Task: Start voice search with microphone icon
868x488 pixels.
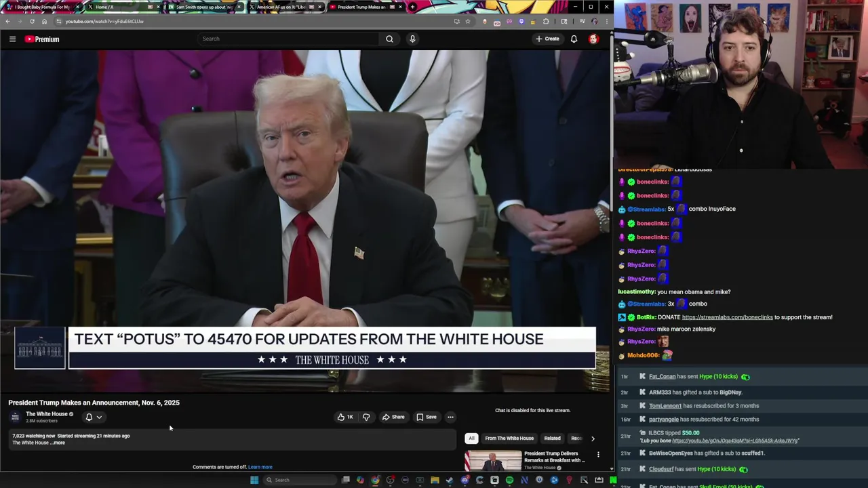Action: [x=412, y=39]
